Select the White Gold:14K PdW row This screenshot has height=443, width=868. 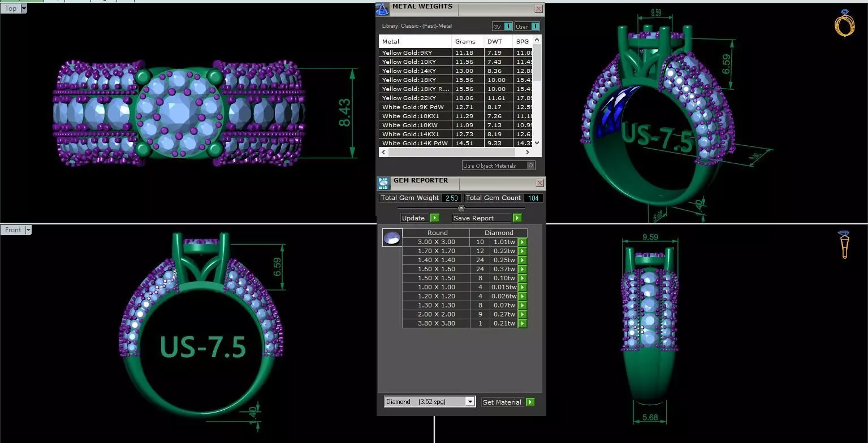click(x=456, y=143)
